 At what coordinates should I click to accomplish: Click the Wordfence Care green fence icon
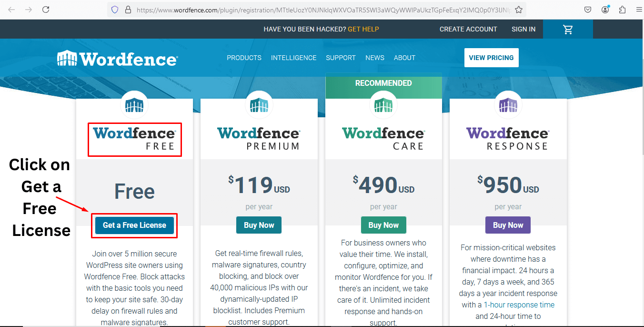point(383,104)
